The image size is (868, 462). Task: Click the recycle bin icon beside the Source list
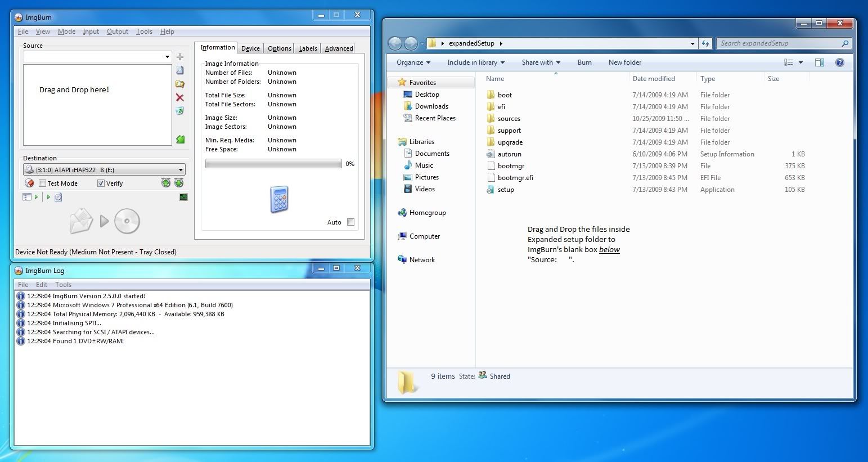click(180, 111)
